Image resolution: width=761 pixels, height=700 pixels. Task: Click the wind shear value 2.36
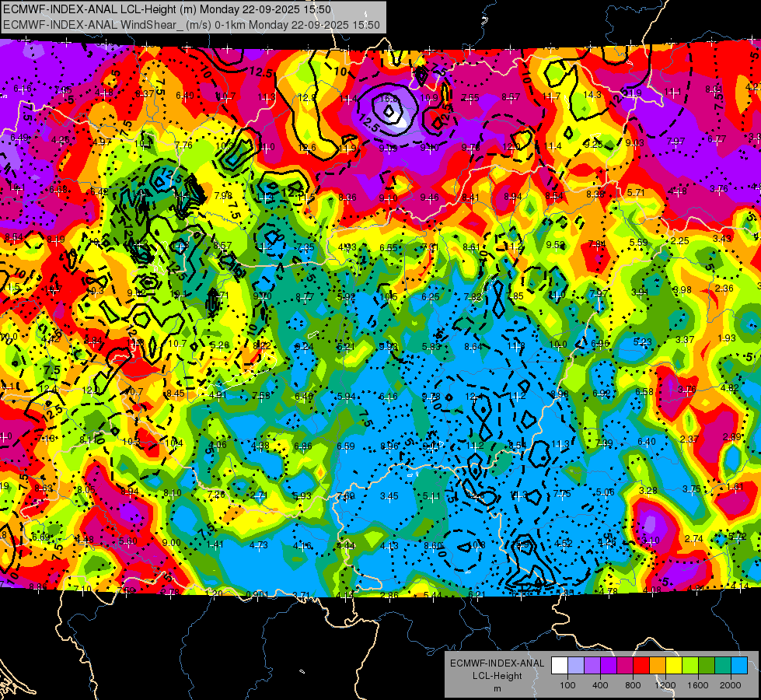click(x=724, y=289)
